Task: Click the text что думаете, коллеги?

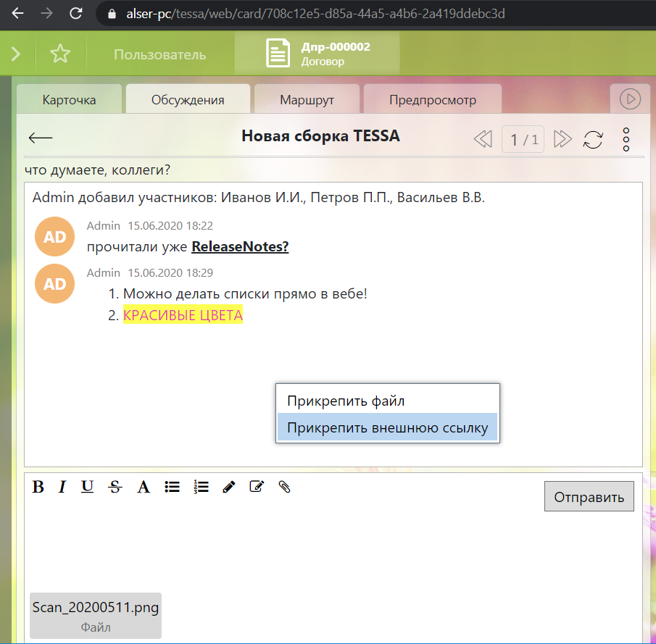Action: click(x=97, y=170)
